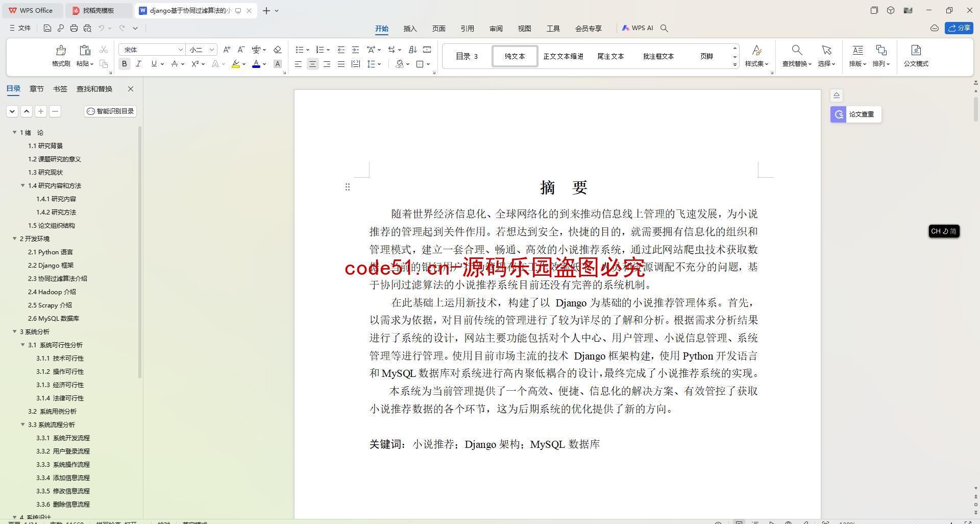Click the document vertical scrollbar
980x524 pixels.
(x=975, y=109)
